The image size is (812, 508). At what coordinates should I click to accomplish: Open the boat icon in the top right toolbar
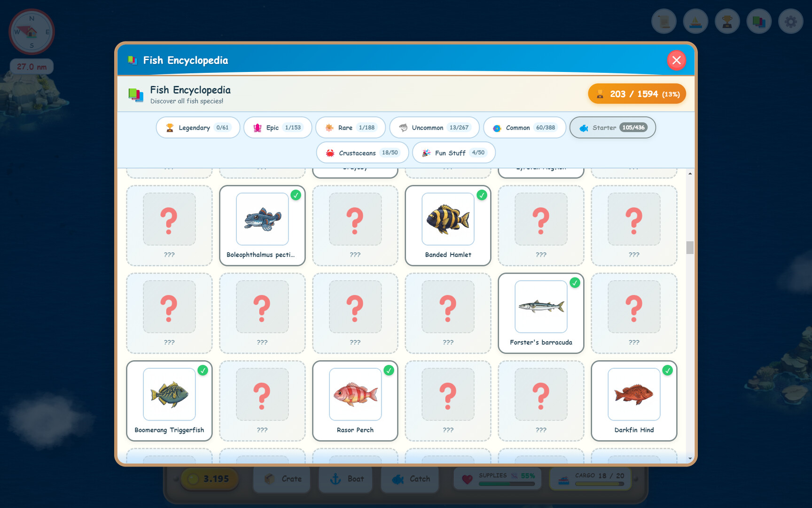click(695, 21)
